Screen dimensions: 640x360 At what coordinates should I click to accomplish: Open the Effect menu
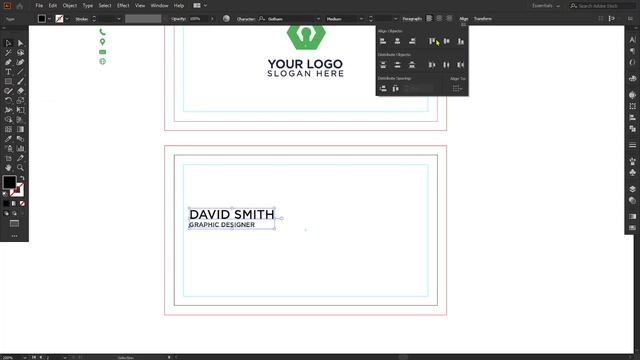pos(123,6)
